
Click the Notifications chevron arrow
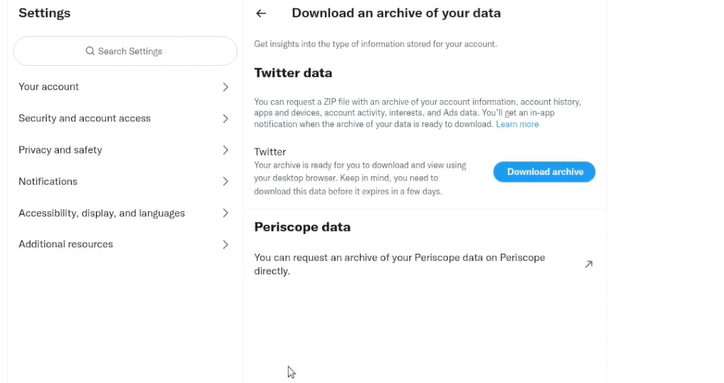point(225,182)
